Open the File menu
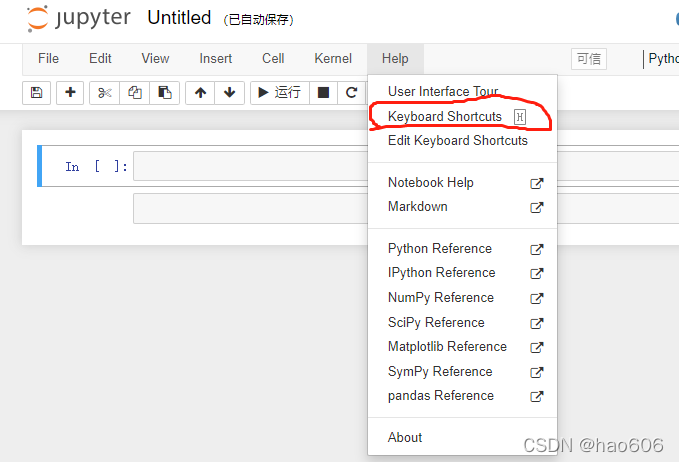 [x=48, y=58]
